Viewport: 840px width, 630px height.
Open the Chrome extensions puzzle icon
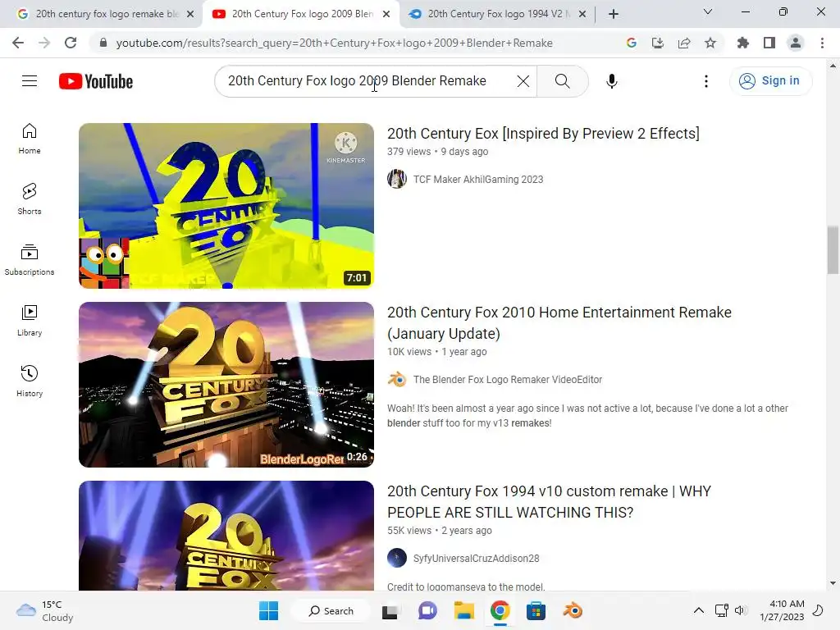click(x=743, y=43)
